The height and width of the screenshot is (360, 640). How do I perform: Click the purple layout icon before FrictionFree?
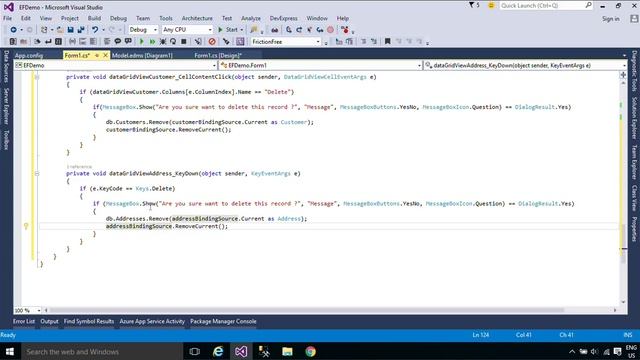pos(240,42)
